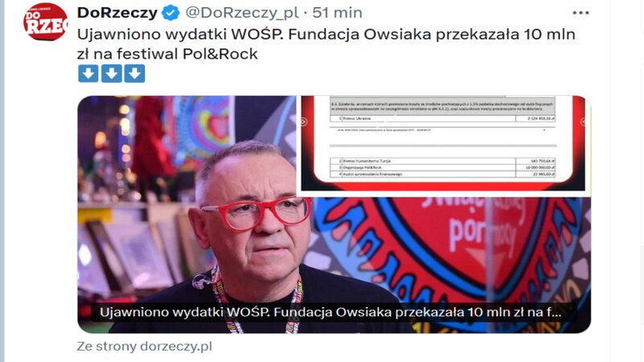
Task: Click the right circular arrow on document inset
Action: 582,121
